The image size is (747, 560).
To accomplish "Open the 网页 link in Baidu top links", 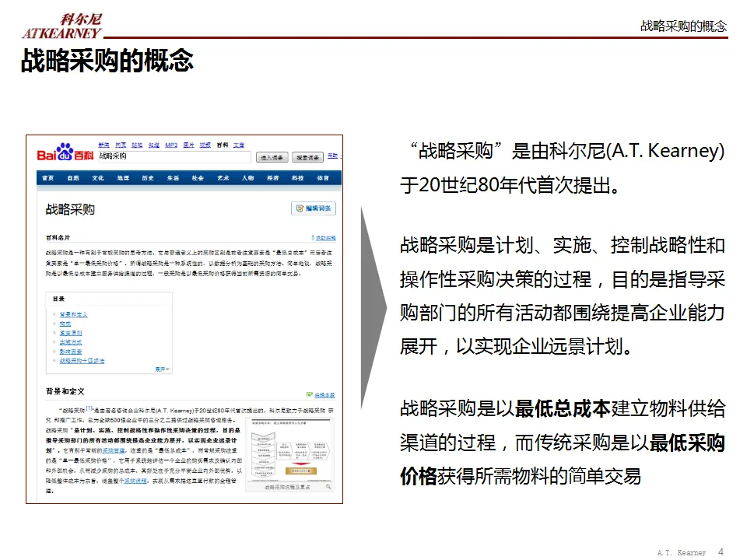I will [x=121, y=145].
